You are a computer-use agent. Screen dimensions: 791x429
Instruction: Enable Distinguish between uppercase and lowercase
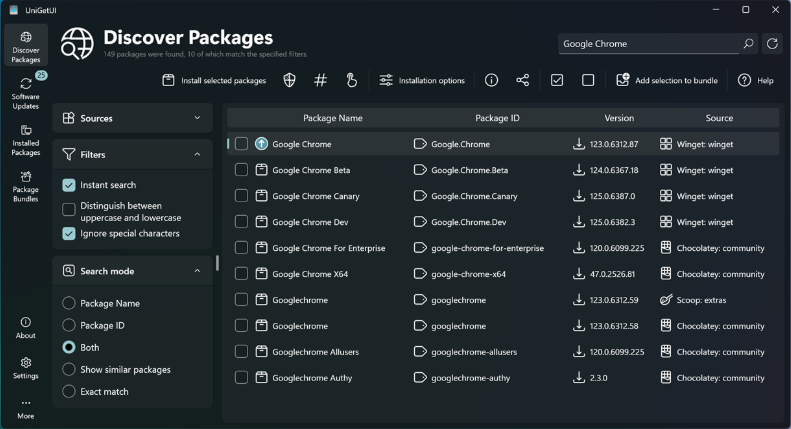coord(69,209)
